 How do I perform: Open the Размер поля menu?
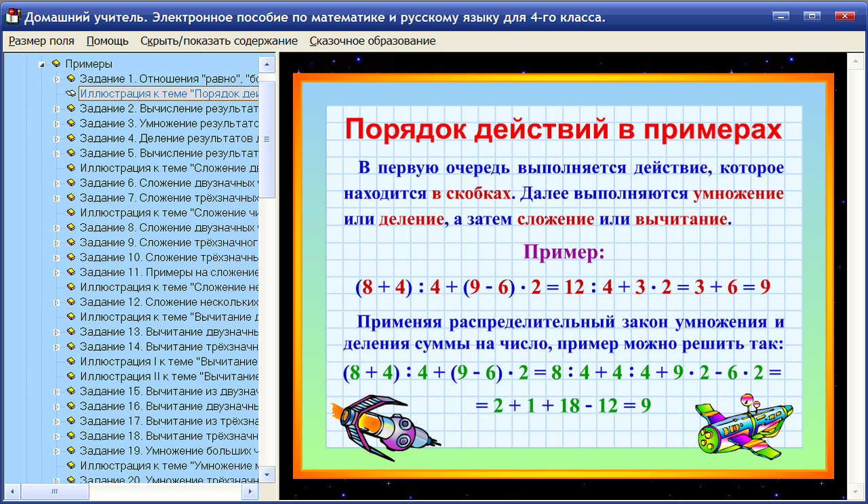41,41
